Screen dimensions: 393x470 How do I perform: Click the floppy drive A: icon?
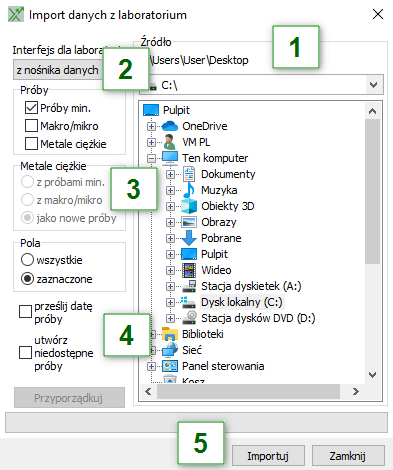point(189,286)
